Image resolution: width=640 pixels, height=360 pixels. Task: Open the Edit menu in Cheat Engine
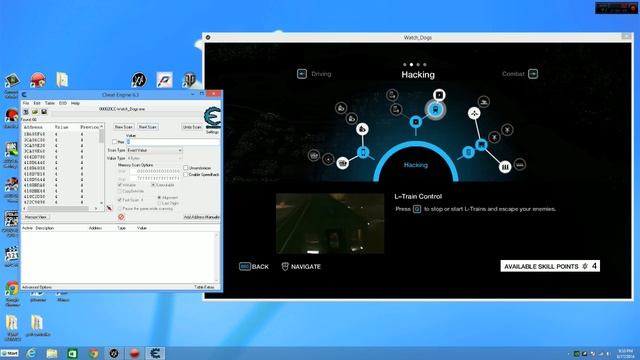click(x=37, y=103)
